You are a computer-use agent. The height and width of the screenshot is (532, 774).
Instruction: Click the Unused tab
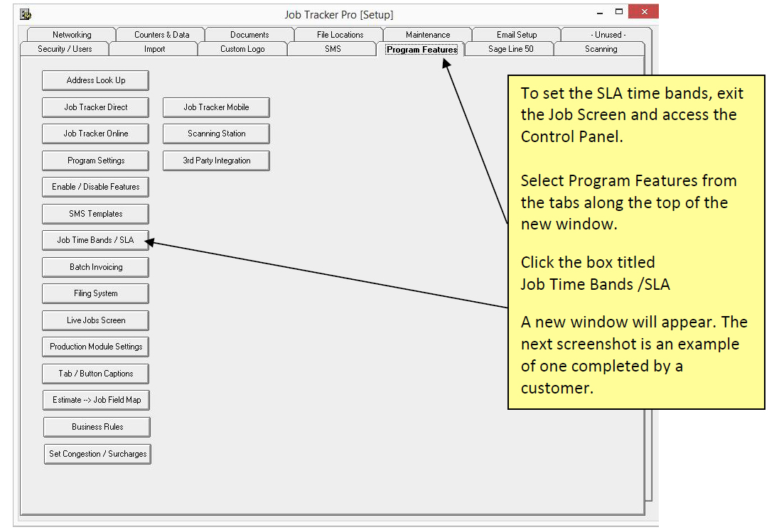(x=608, y=35)
